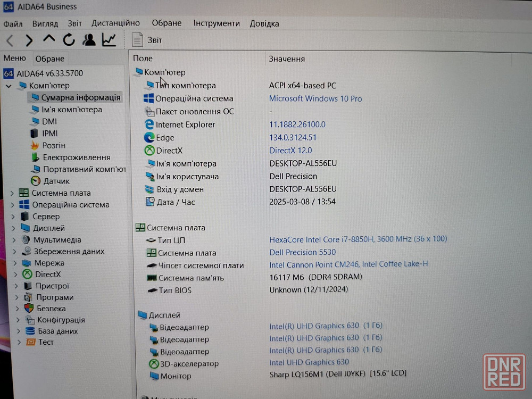This screenshot has width=532, height=399.
Task: Click the База даних database icon
Action: [30, 331]
